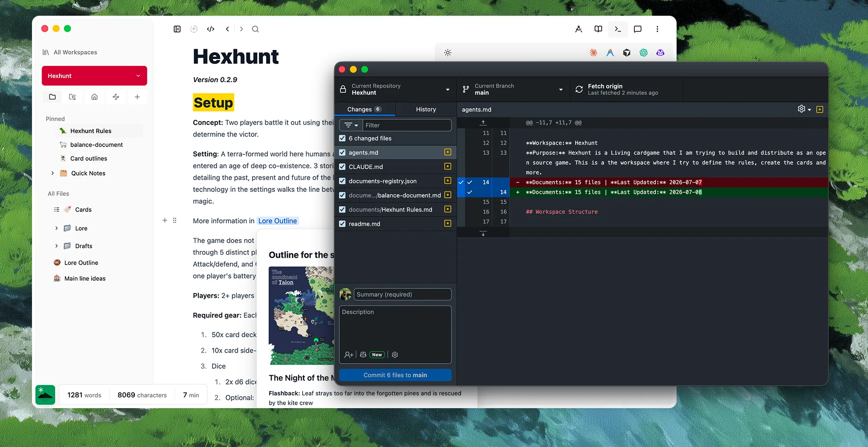This screenshot has height=447, width=868.
Task: Open the home icon in notes sidebar
Action: pos(94,97)
